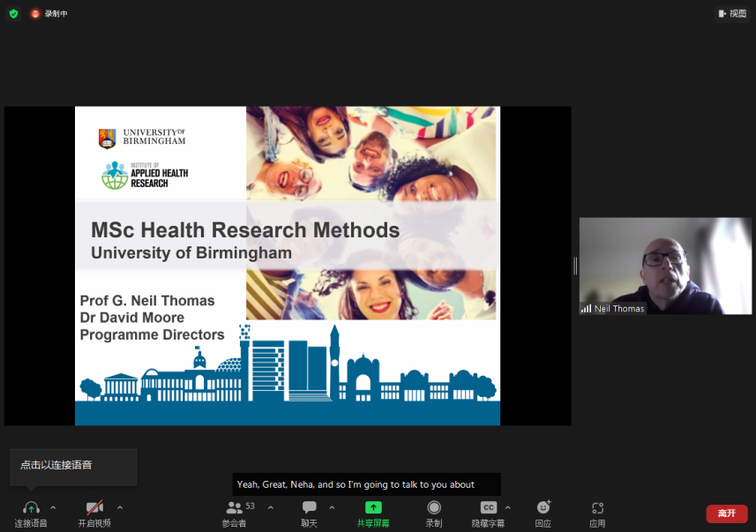Click the shared slide title MSc Health Research Methods

point(245,230)
